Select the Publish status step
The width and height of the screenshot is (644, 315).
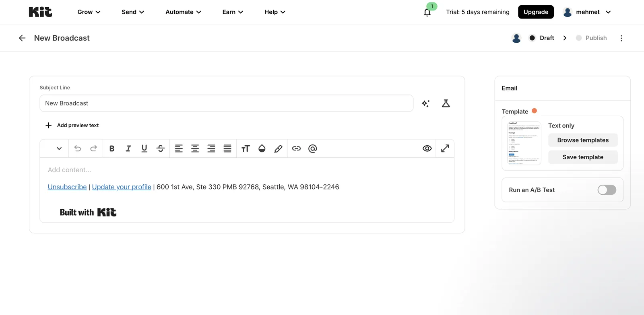[x=591, y=38]
